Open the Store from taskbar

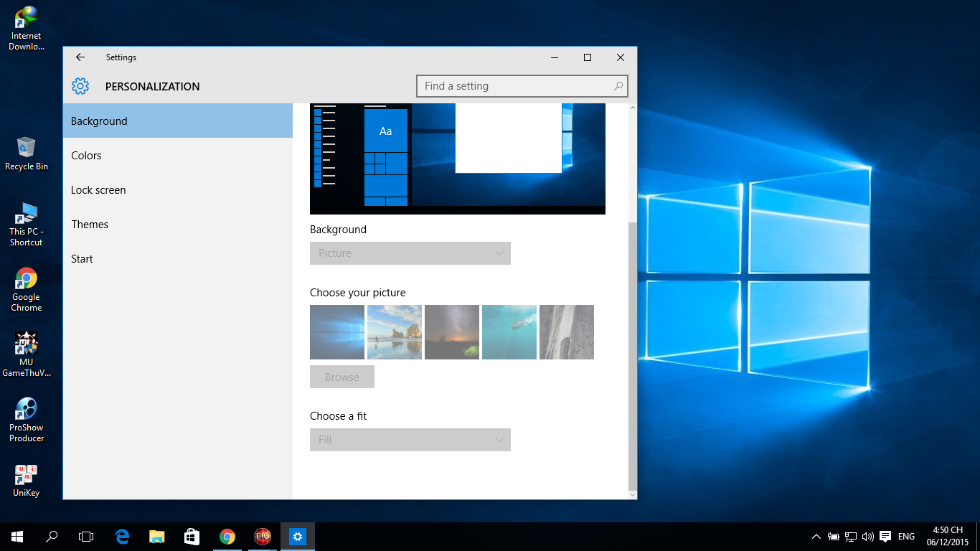192,537
